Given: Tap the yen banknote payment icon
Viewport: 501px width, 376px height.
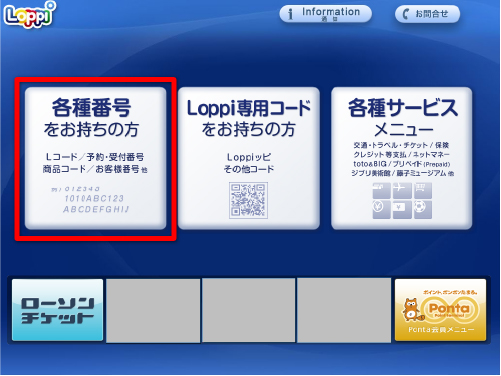Looking at the screenshot, I should (402, 210).
